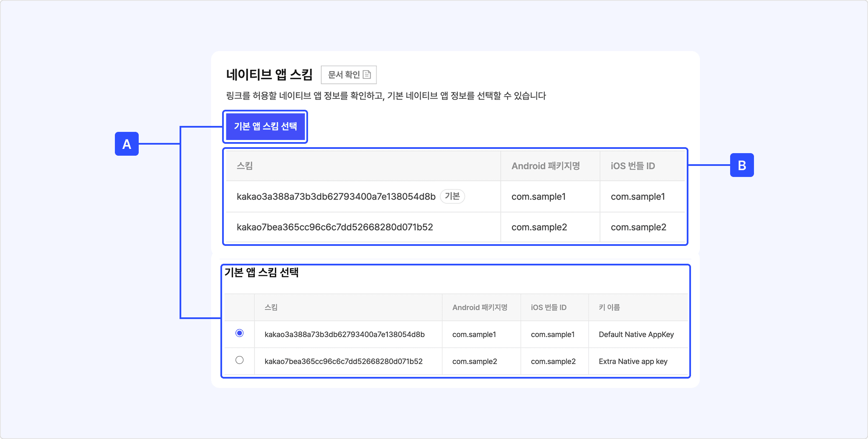Click the annotation marker labeled B
The width and height of the screenshot is (868, 439).
point(742,165)
